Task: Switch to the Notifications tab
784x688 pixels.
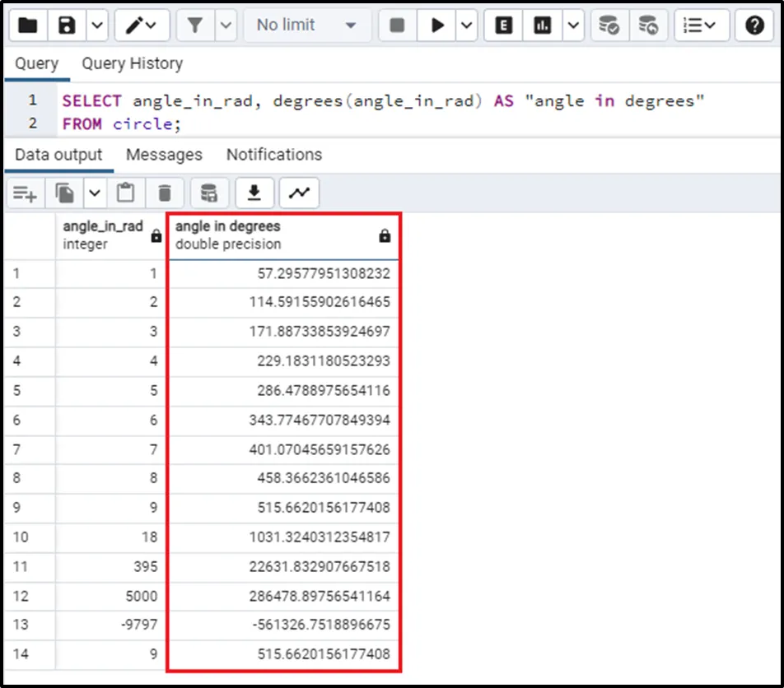Action: [x=273, y=155]
